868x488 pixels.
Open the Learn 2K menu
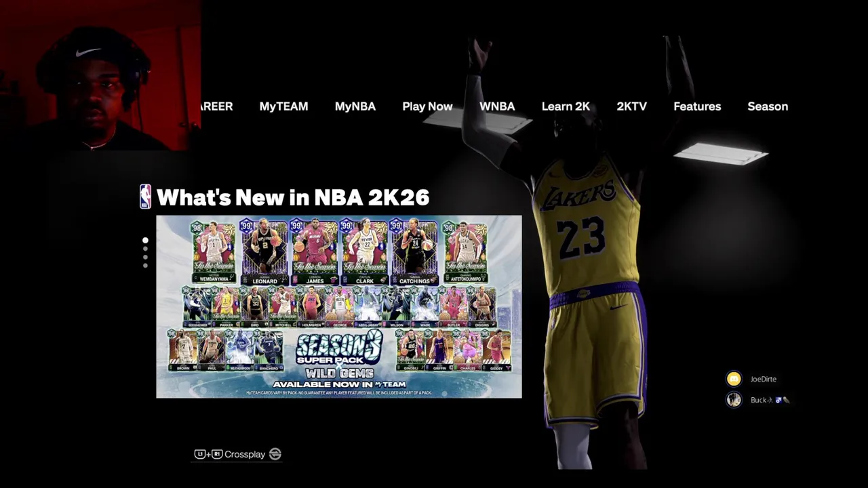point(566,106)
